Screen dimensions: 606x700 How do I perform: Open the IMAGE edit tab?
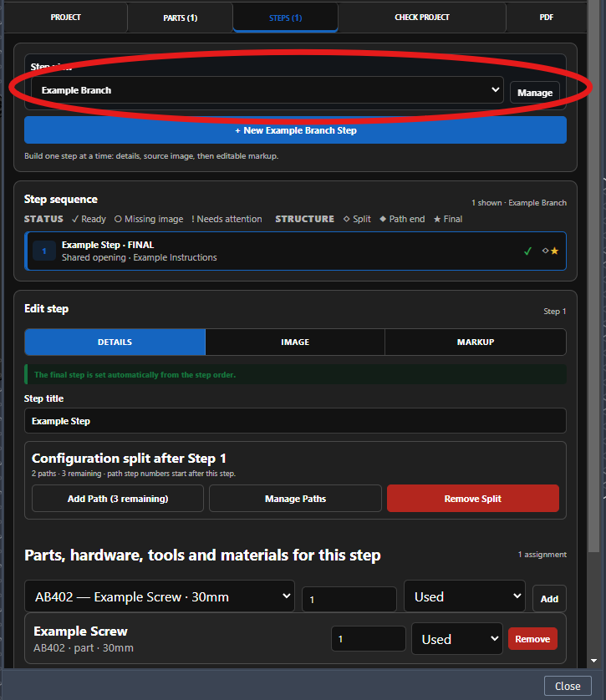tap(295, 342)
